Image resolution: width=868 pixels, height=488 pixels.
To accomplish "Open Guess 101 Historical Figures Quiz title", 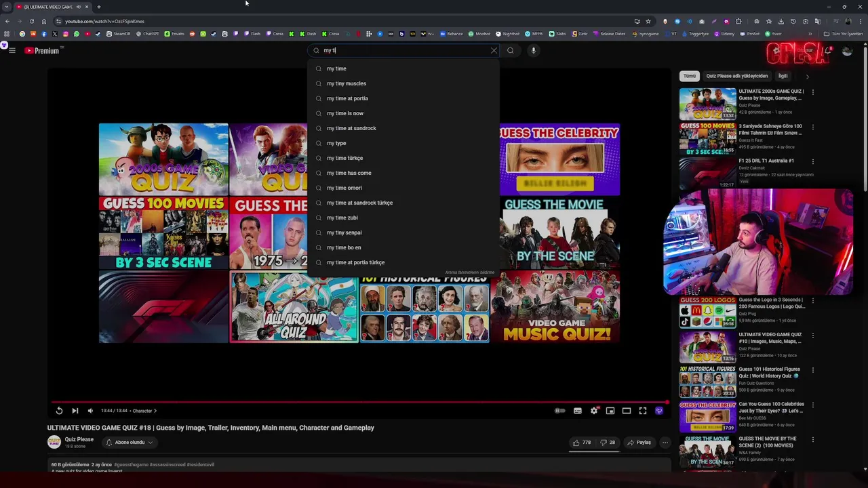I will point(769,373).
